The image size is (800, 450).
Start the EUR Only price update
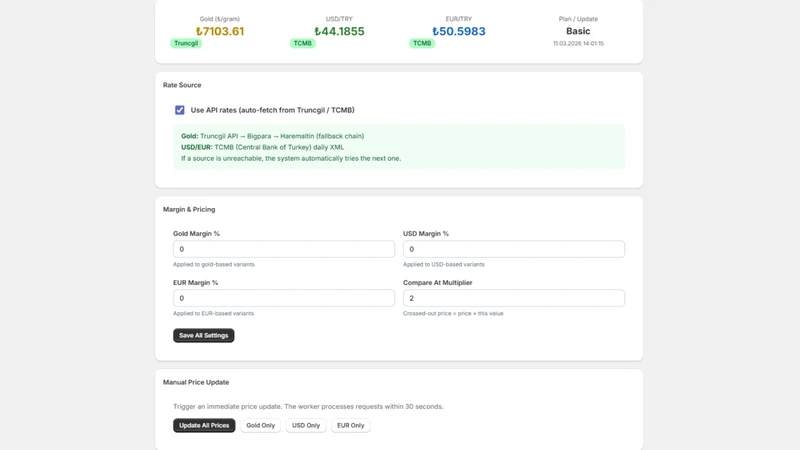point(351,425)
